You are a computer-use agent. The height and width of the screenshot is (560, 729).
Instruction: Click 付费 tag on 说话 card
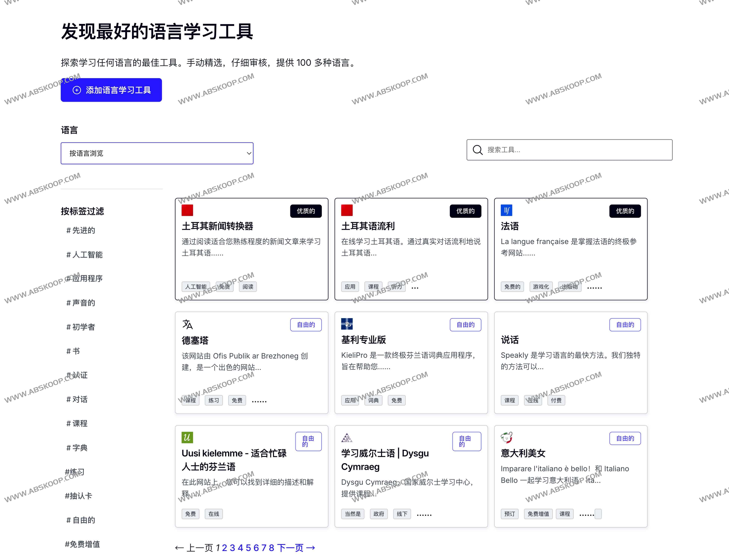click(x=556, y=400)
